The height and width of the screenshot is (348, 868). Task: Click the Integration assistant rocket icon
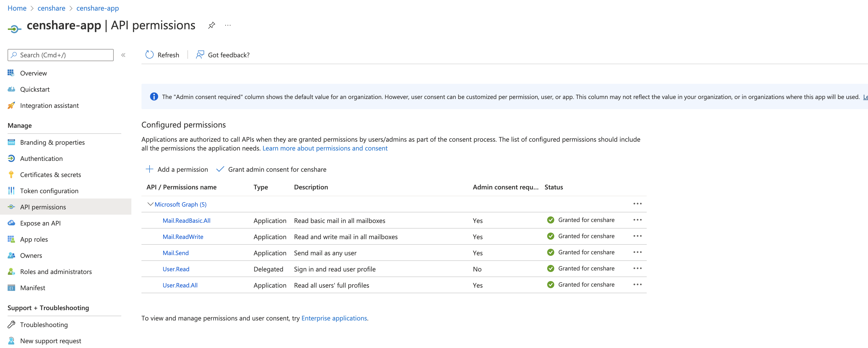(x=11, y=106)
